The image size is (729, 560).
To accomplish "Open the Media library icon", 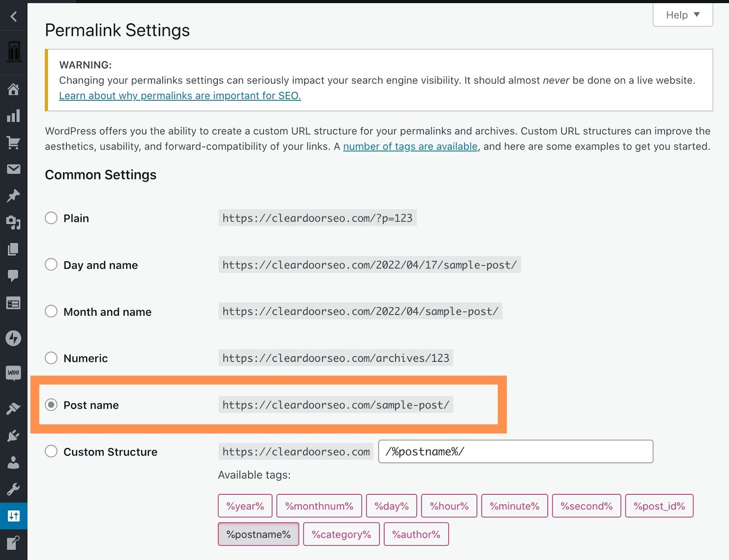I will tap(14, 222).
